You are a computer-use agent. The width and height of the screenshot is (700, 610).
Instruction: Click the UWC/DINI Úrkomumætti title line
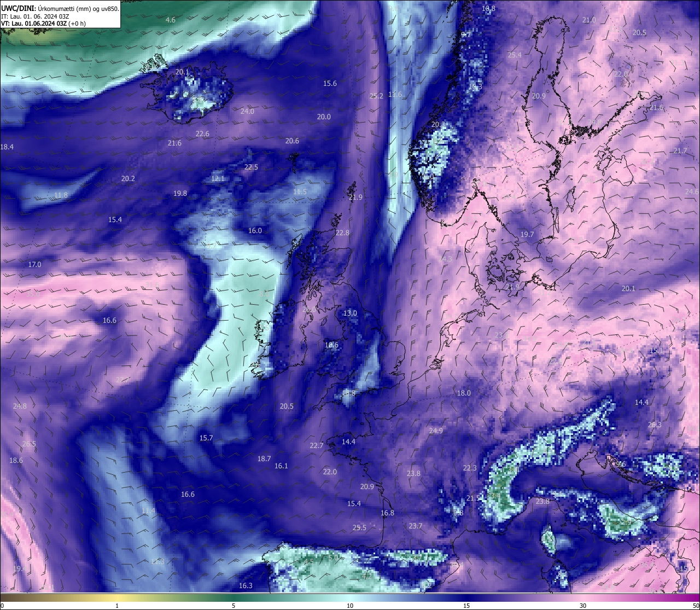[x=60, y=9]
